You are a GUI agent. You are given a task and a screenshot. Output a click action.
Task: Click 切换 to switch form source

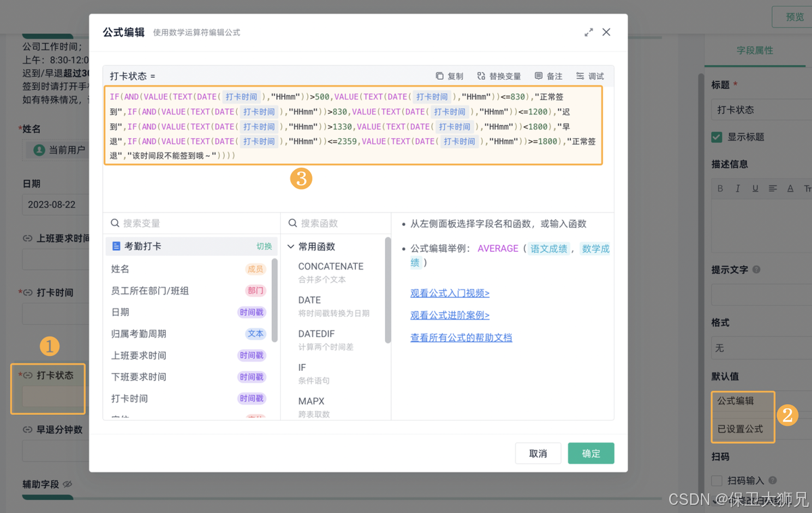264,246
